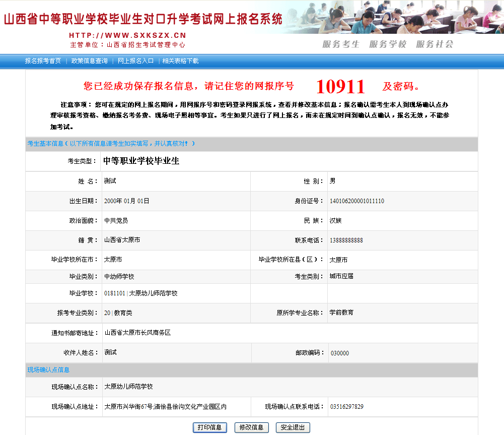Go to 政策信息查询 in the nav bar

89,61
